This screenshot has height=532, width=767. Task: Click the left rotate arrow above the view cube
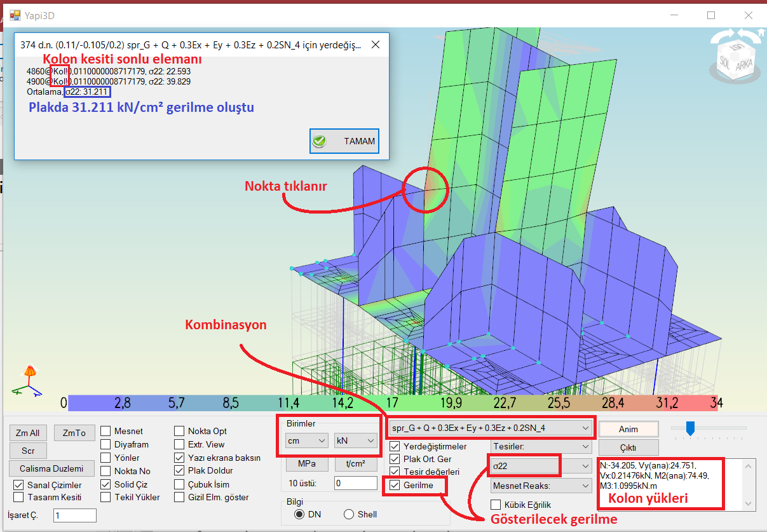(719, 37)
